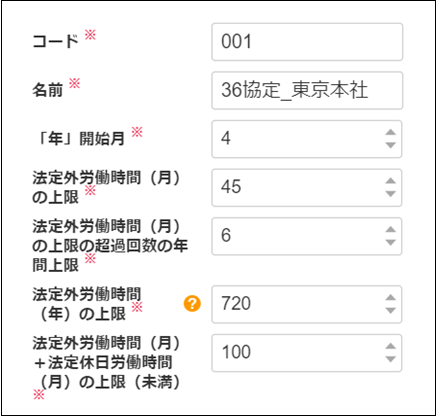The image size is (439, 420).
Task: Focus the コード field containing 001
Action: coord(307,42)
